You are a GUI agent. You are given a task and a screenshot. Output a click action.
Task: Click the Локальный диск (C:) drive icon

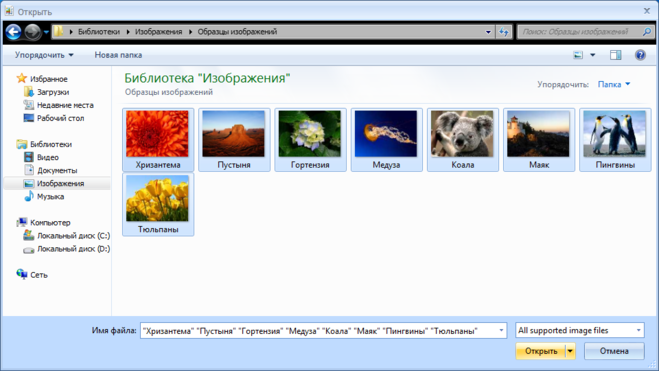(x=29, y=235)
